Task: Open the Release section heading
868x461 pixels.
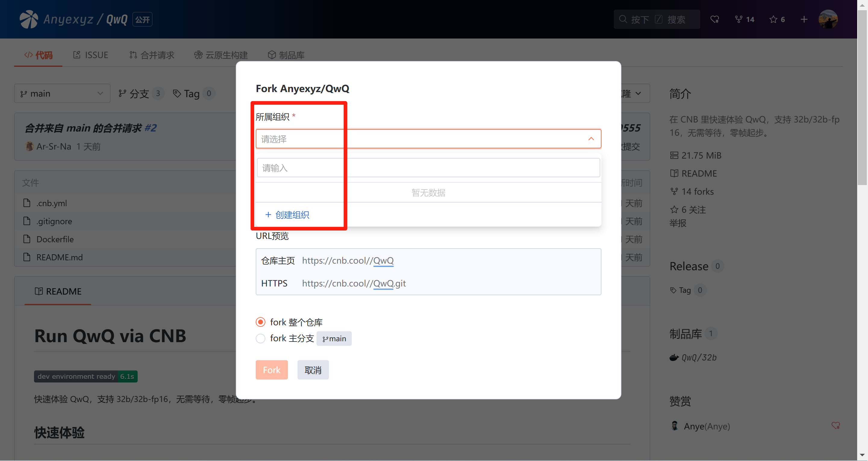Action: [x=689, y=266]
